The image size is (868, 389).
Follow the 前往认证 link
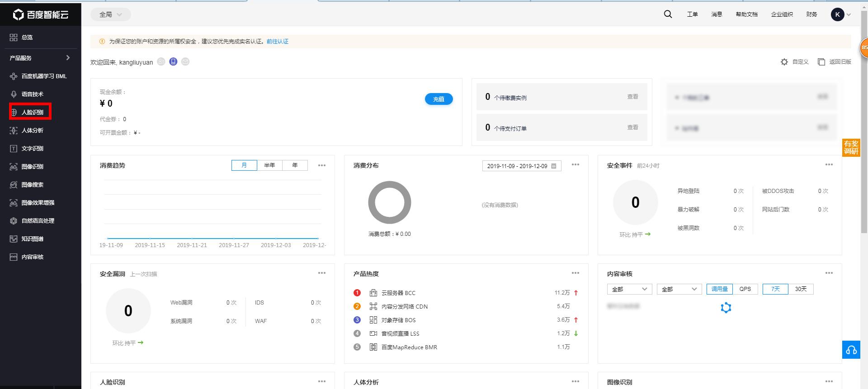tap(277, 42)
